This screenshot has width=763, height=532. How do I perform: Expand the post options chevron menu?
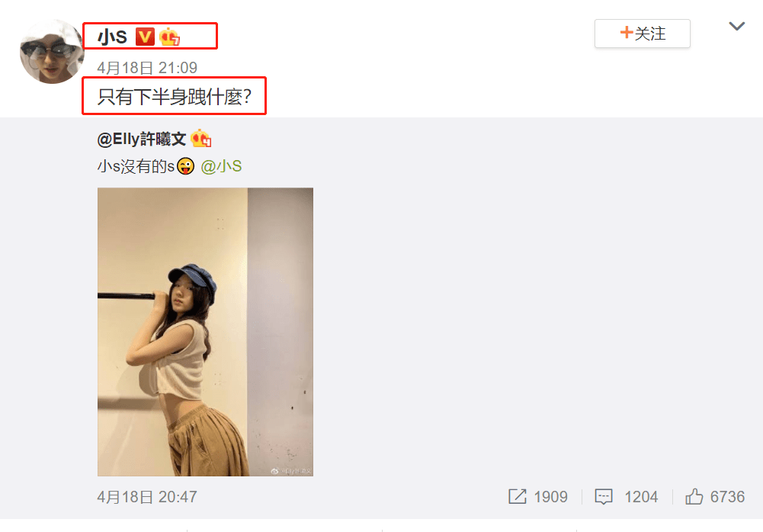coord(737,26)
